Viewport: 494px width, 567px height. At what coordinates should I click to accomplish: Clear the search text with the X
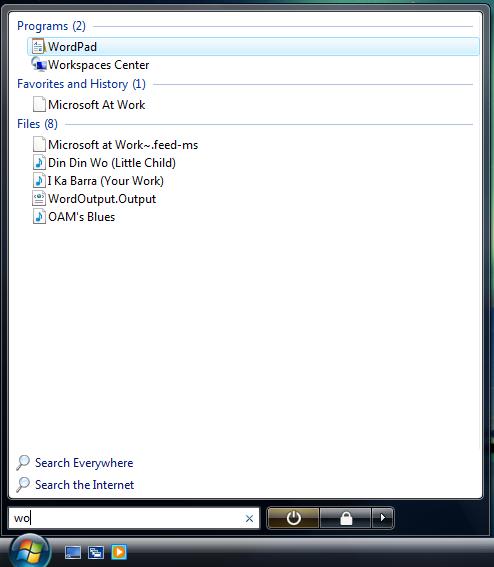[x=249, y=519]
